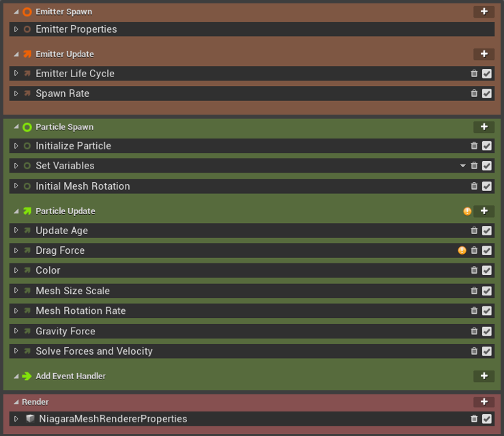Toggle the Color module checkbox

click(487, 271)
